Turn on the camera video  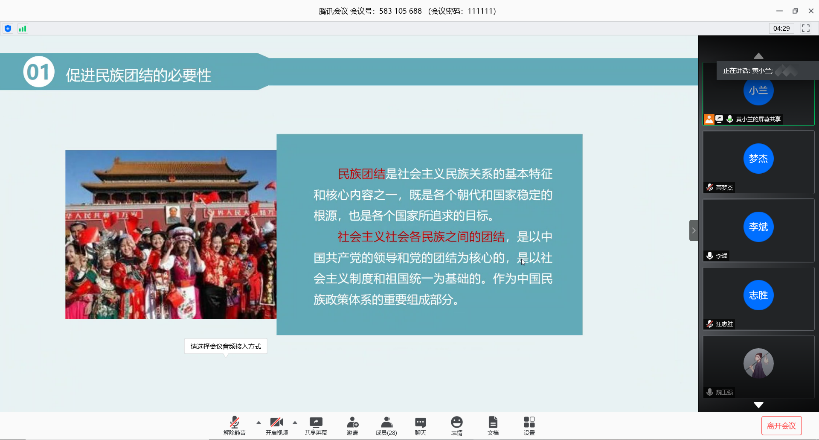click(276, 423)
